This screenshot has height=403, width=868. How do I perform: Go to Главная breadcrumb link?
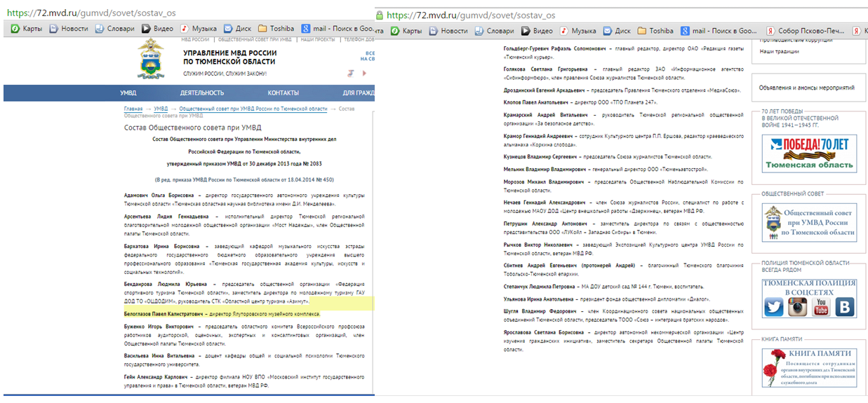click(x=133, y=109)
